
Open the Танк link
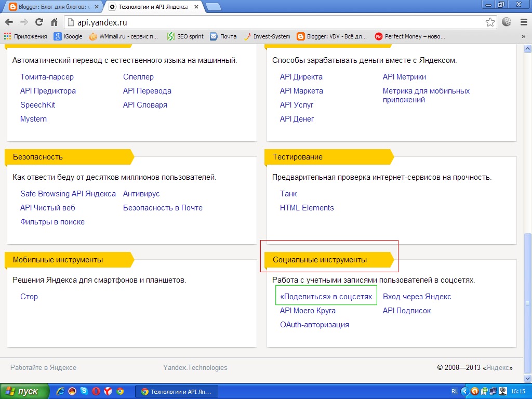tap(288, 194)
